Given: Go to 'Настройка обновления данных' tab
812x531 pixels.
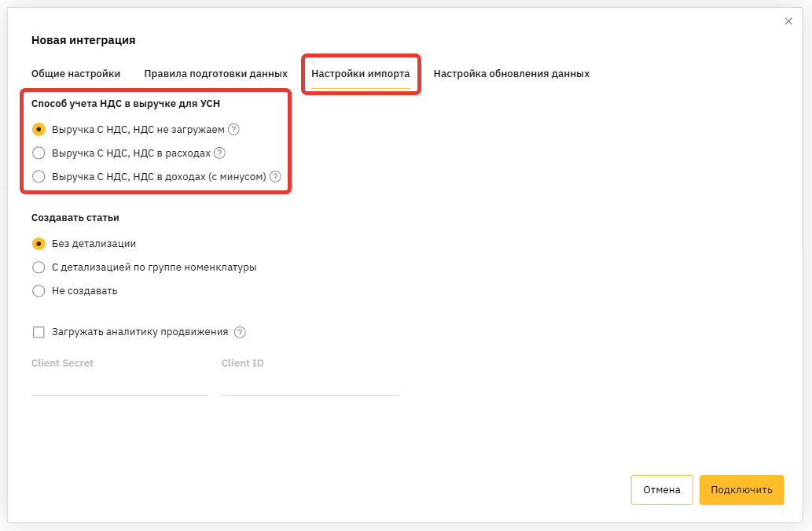Looking at the screenshot, I should coord(512,74).
